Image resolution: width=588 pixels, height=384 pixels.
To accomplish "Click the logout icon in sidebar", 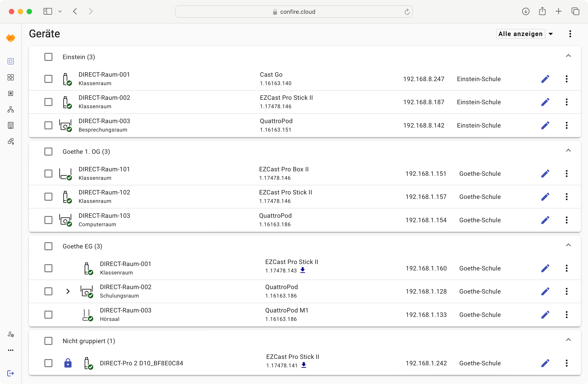I will pyautogui.click(x=11, y=373).
